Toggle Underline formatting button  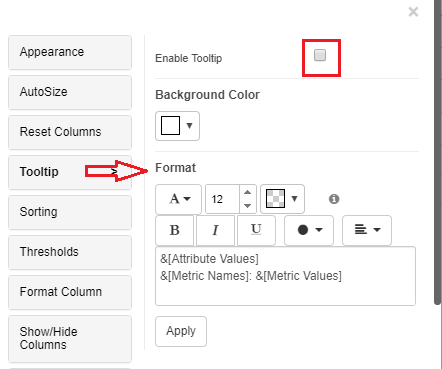[256, 230]
